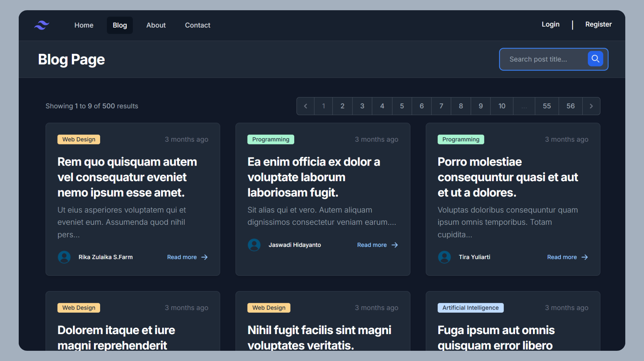Click excerpt 'Ut eius asperiores voluptatem'
644x361 pixels.
pos(122,222)
